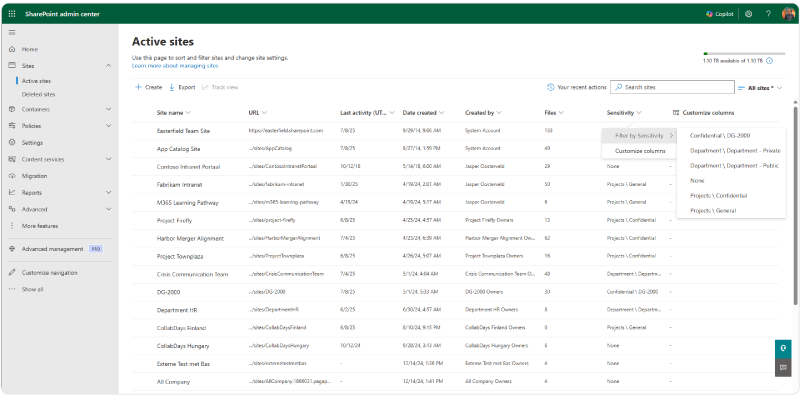Choose Customize columns in the context menu
Screen dimensions: 801x400
[x=640, y=150]
